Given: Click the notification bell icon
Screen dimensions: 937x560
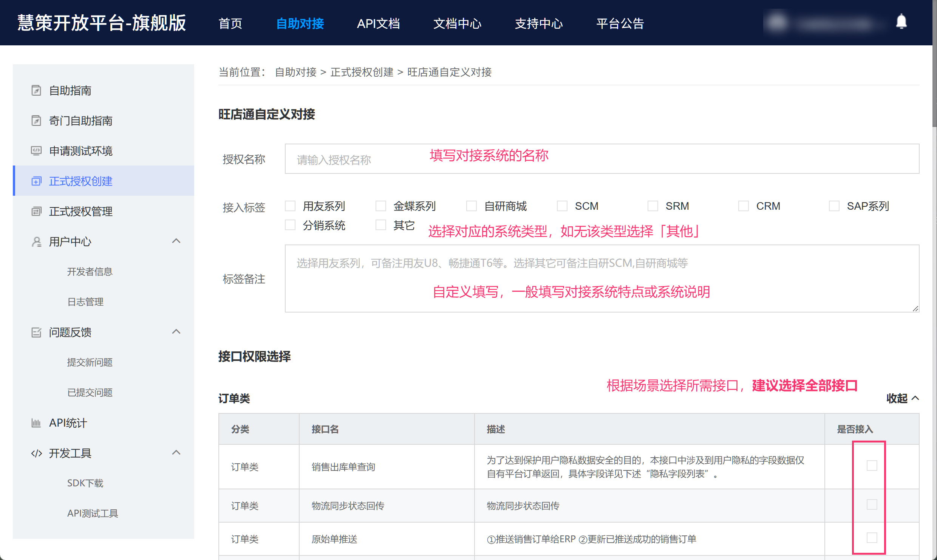Looking at the screenshot, I should (x=901, y=22).
